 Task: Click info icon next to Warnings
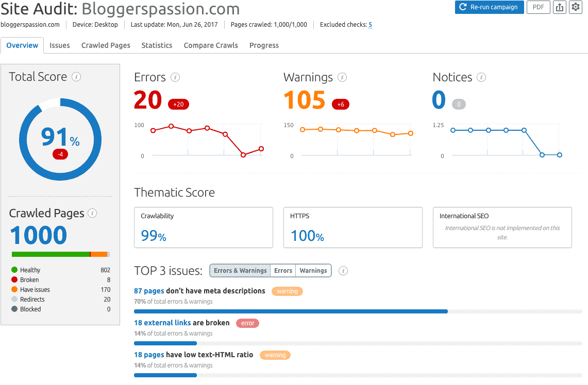[342, 77]
